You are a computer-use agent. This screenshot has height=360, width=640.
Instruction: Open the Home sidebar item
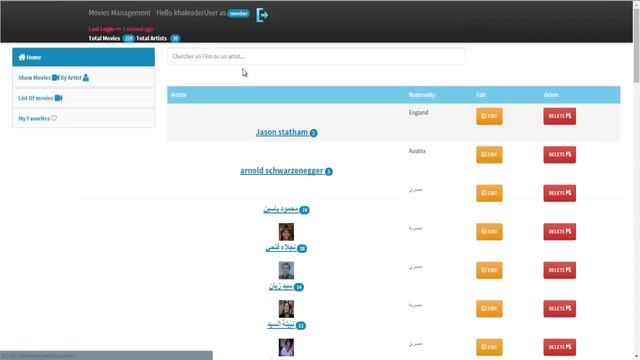pos(83,57)
